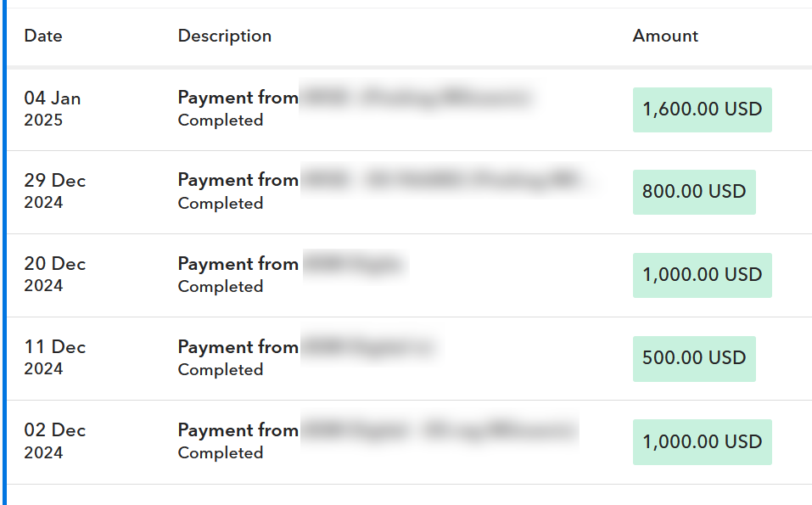Viewport: 812px width, 505px height.
Task: Click the Amount column header
Action: tap(665, 36)
